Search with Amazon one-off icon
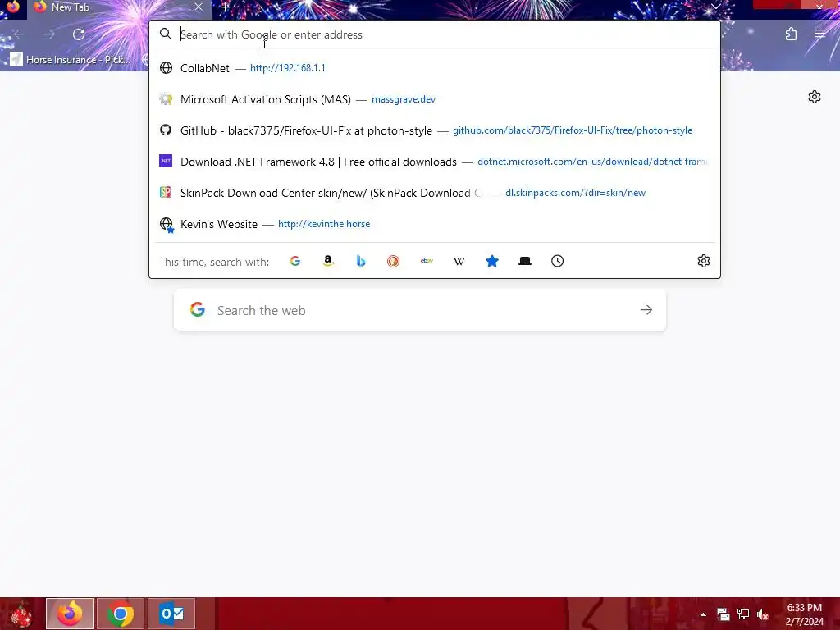The width and height of the screenshot is (840, 630). coord(328,262)
